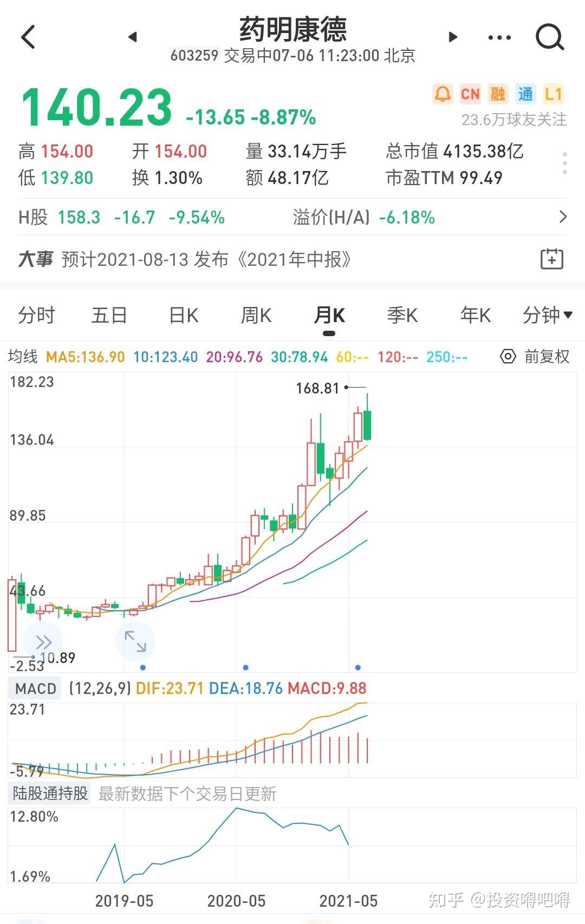585x924 pixels.
Task: Toggle the 陆股通持股 indicator label
Action: (50, 794)
